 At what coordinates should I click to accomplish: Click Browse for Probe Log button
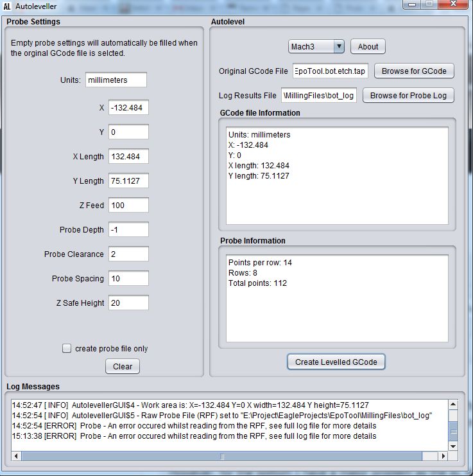[408, 95]
